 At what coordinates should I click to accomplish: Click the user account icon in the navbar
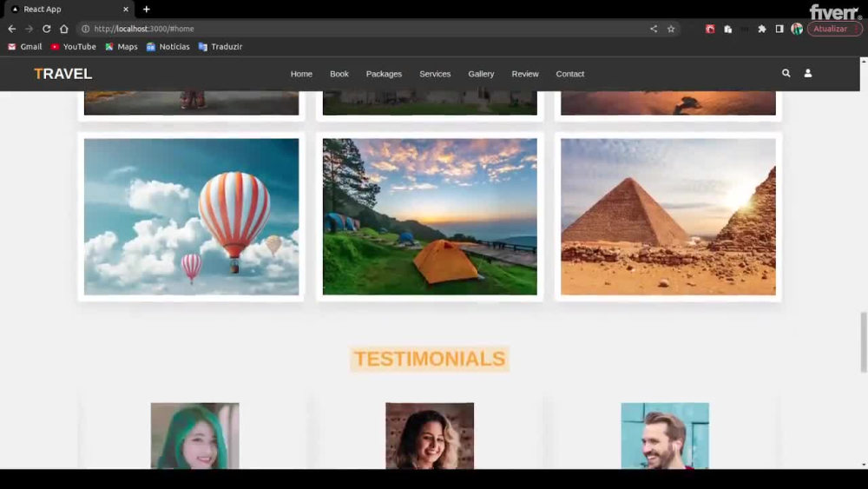coord(807,73)
